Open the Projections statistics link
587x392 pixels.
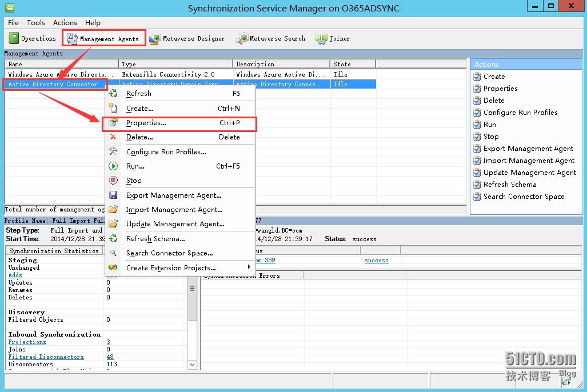[x=27, y=342]
